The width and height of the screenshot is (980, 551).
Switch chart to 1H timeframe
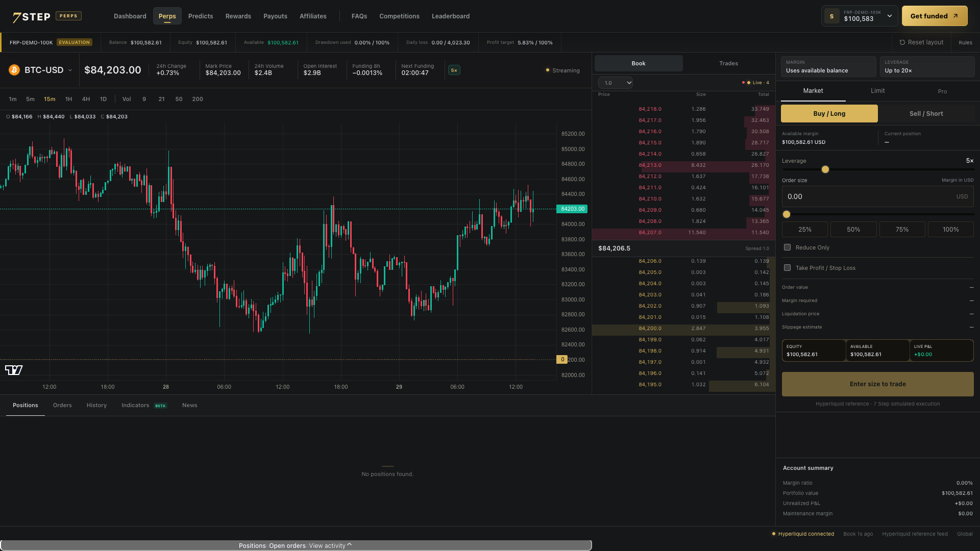click(x=68, y=99)
